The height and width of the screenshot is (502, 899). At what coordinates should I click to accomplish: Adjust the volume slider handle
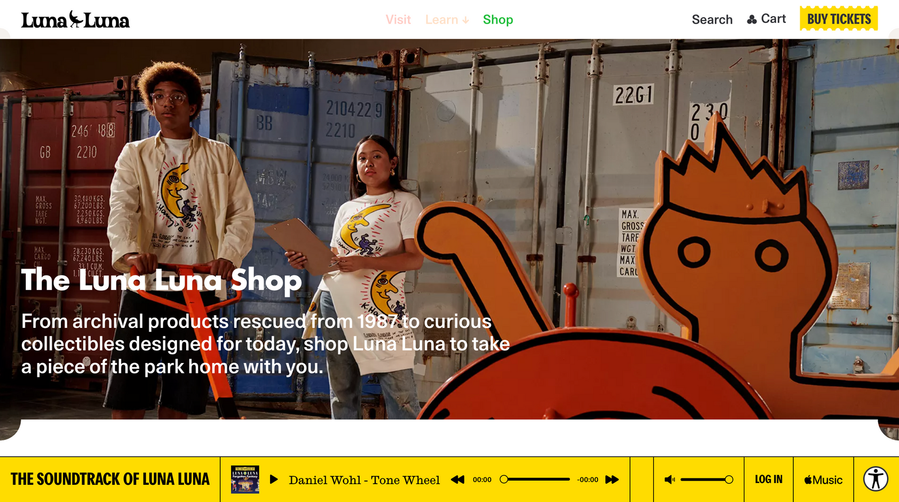[x=729, y=480]
